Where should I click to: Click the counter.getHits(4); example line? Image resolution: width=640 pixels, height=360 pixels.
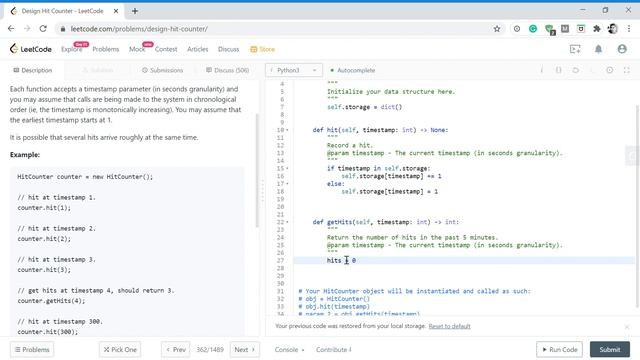coord(51,301)
